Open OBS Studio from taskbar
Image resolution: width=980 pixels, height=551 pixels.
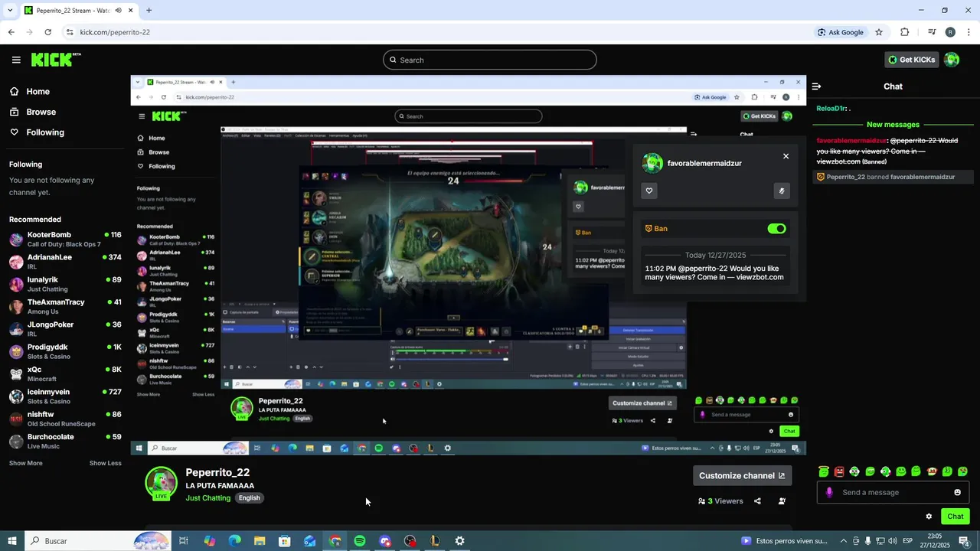click(x=410, y=541)
